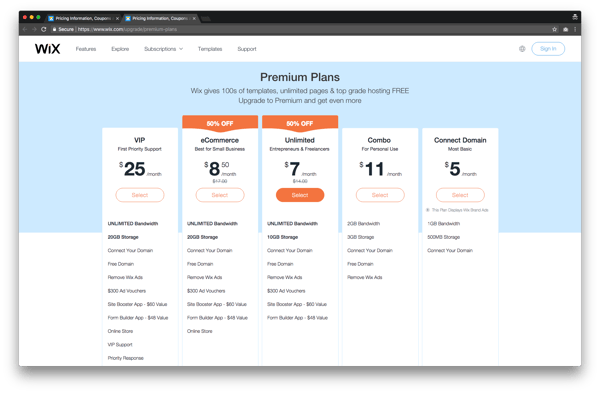Open Chrome three-dot menu
Viewport: 600px width, 393px height.
pos(575,29)
